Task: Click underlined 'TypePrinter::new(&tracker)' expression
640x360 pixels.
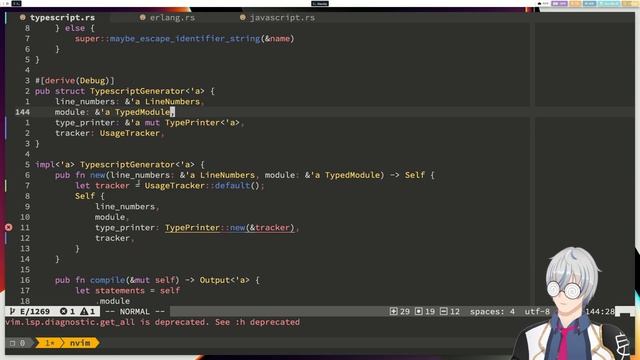Action: click(230, 227)
